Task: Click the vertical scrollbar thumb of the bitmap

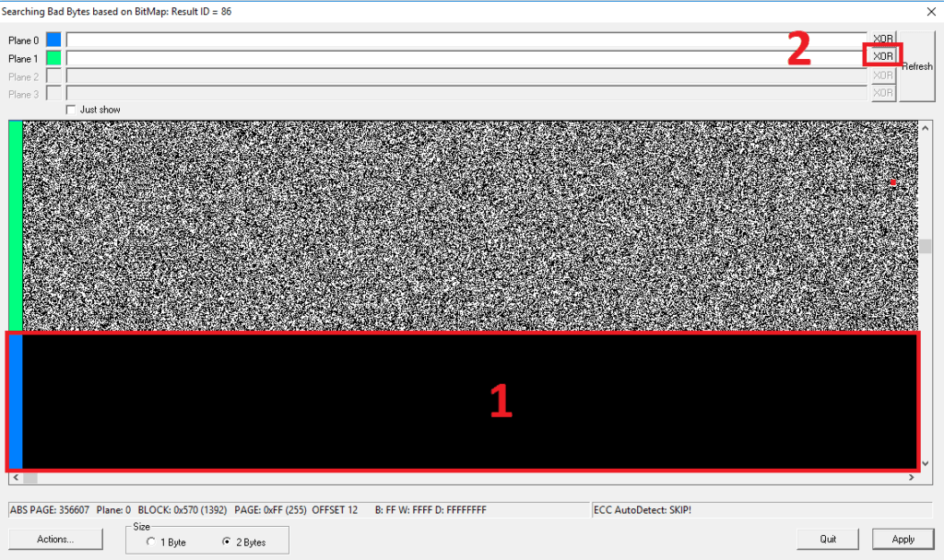Action: click(926, 246)
